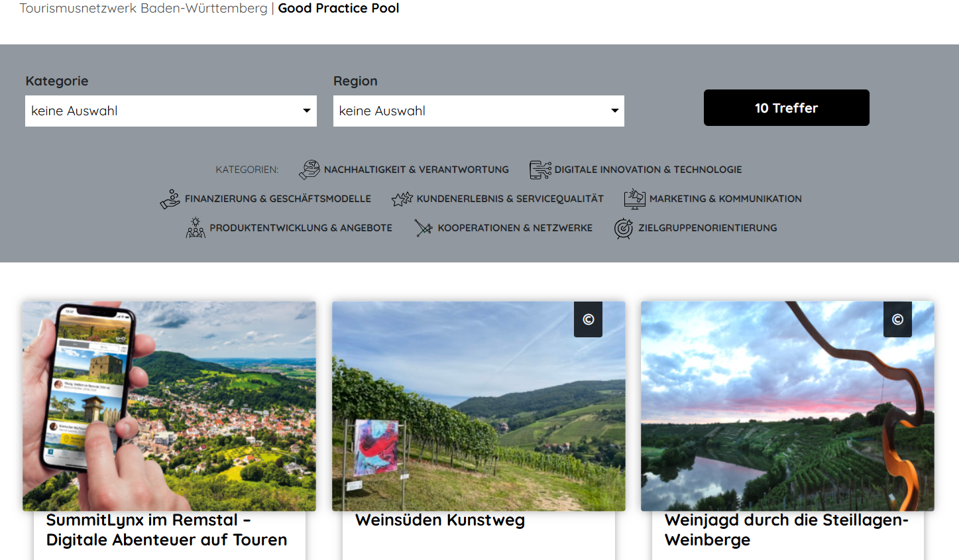Viewport: 959px width, 560px height.
Task: Click the Marketing & Kommunikation monitor icon
Action: click(x=634, y=199)
